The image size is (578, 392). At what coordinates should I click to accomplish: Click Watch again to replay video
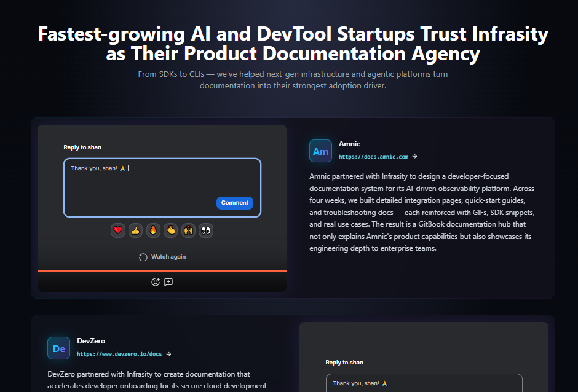point(162,257)
